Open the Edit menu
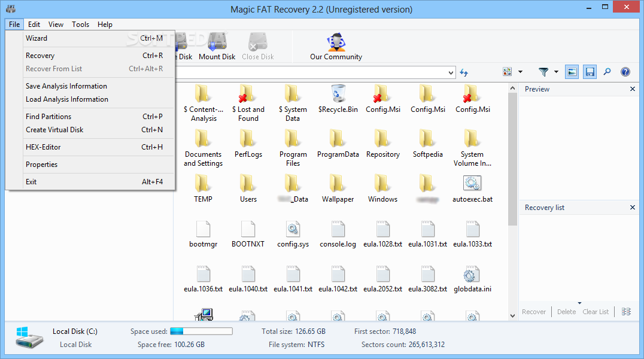Image resolution: width=644 pixels, height=359 pixels. coord(34,25)
